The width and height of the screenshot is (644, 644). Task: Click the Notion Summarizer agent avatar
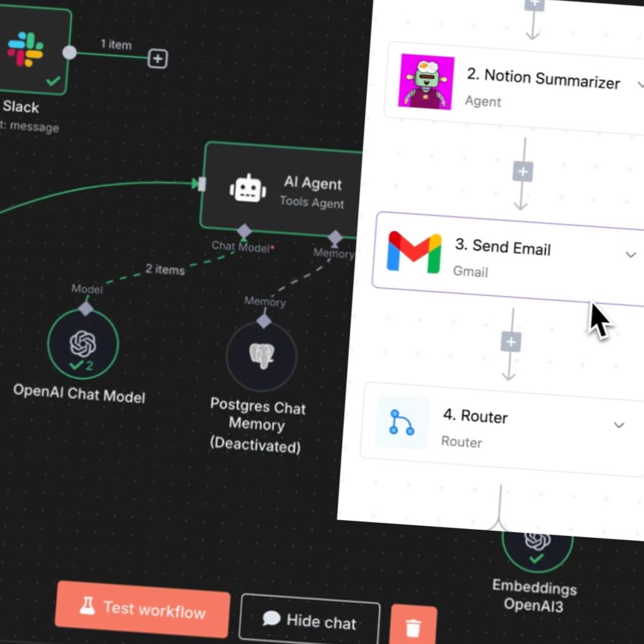pos(426,81)
